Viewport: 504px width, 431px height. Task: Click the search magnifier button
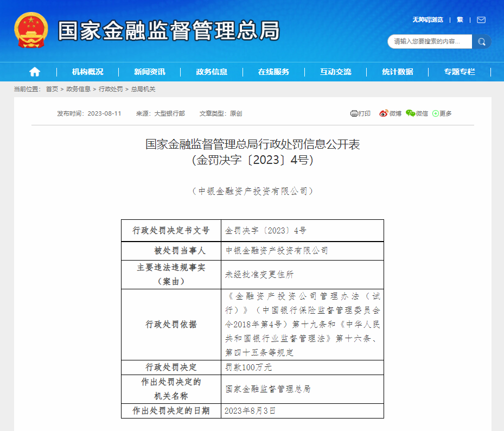coord(481,41)
